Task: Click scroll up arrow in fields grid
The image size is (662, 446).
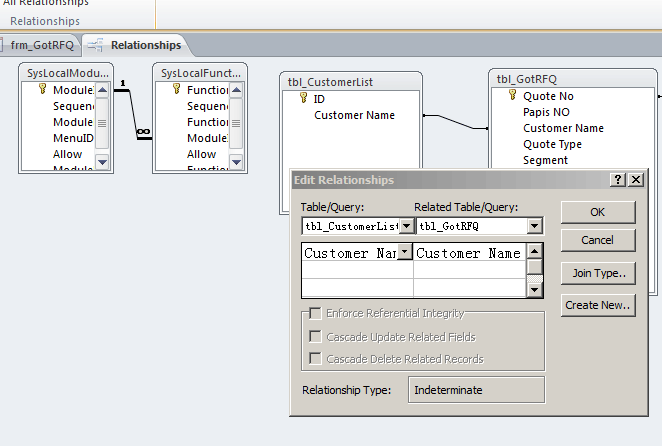Action: click(x=534, y=251)
